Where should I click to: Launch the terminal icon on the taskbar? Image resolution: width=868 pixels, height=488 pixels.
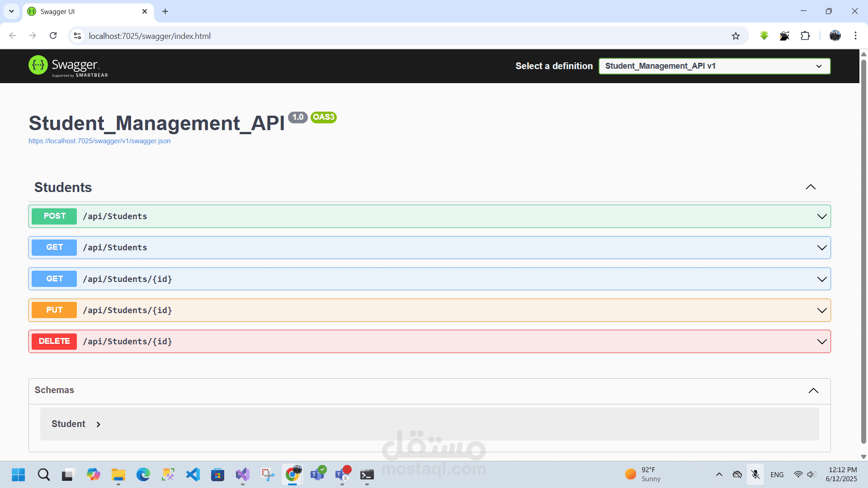367,474
